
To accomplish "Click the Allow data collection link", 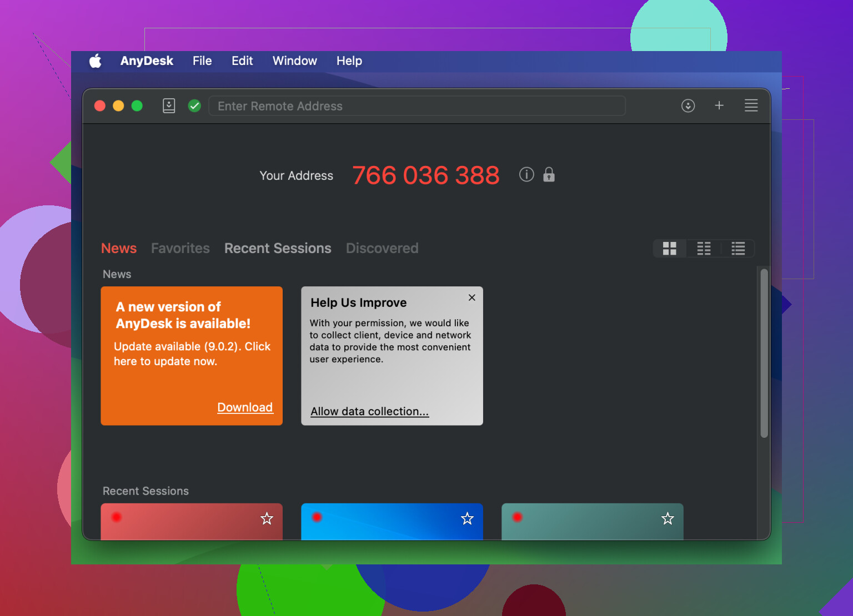I will [x=370, y=411].
